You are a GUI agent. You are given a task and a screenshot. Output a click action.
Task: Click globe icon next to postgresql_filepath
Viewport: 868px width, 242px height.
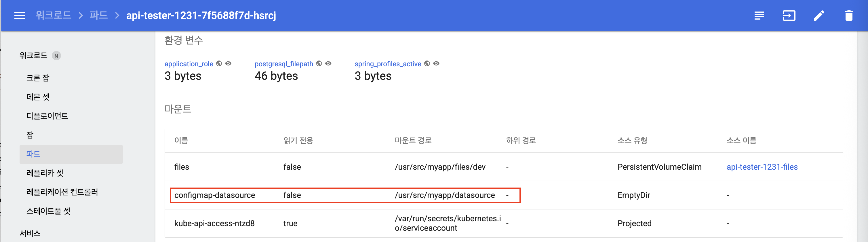click(x=319, y=63)
